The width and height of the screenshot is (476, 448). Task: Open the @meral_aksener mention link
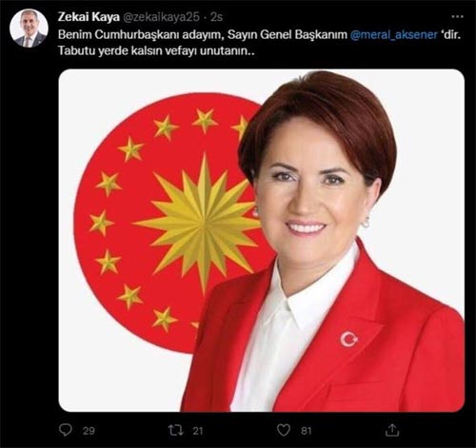394,34
